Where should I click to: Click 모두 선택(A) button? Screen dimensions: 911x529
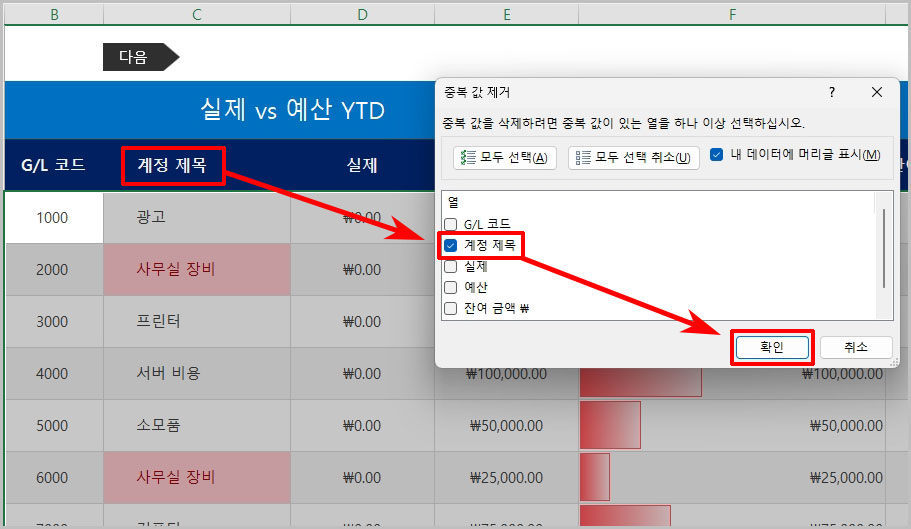[x=504, y=157]
